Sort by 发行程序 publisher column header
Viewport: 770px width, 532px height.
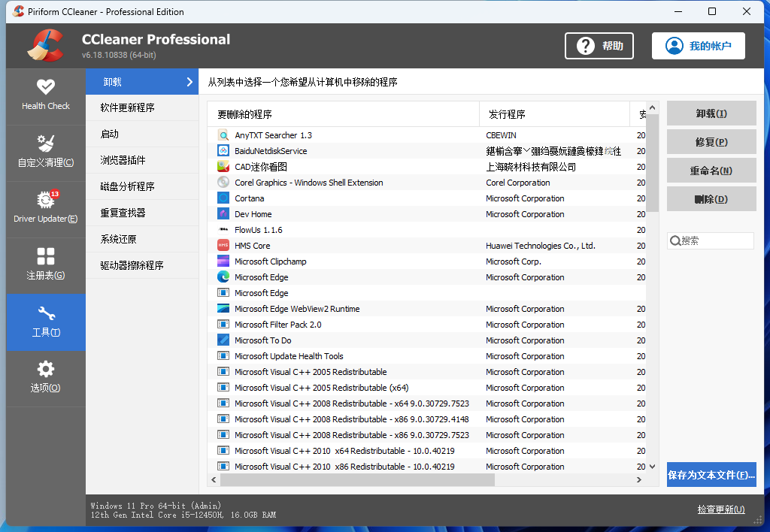(x=554, y=114)
